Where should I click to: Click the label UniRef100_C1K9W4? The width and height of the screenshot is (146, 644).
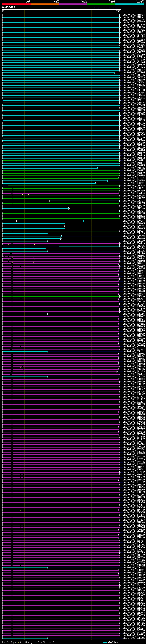coord(133,208)
